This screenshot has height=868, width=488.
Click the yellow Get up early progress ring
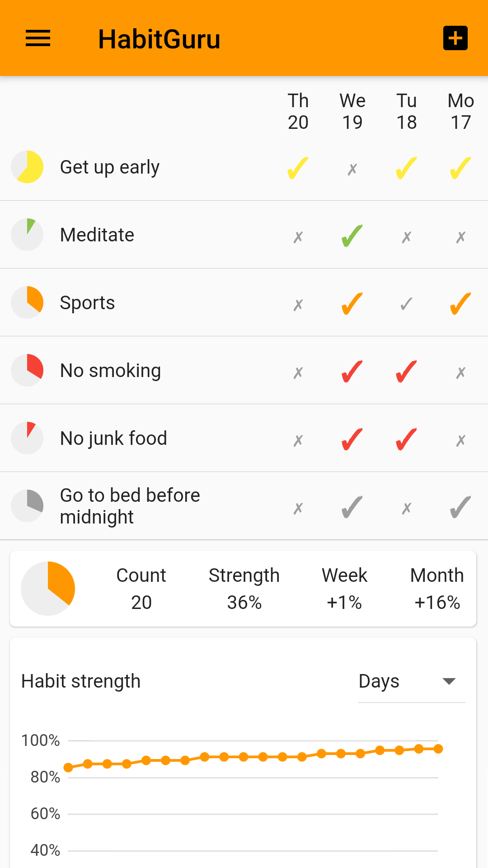coord(27,167)
